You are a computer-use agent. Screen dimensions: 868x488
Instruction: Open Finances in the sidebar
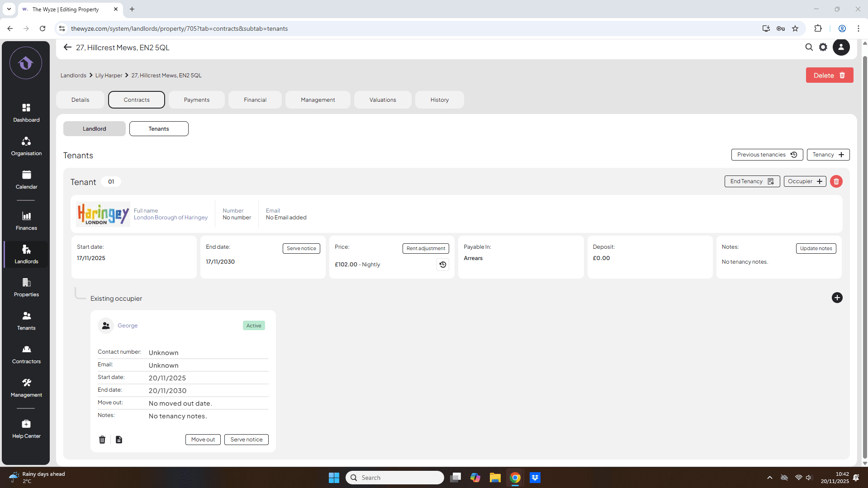coord(26,221)
